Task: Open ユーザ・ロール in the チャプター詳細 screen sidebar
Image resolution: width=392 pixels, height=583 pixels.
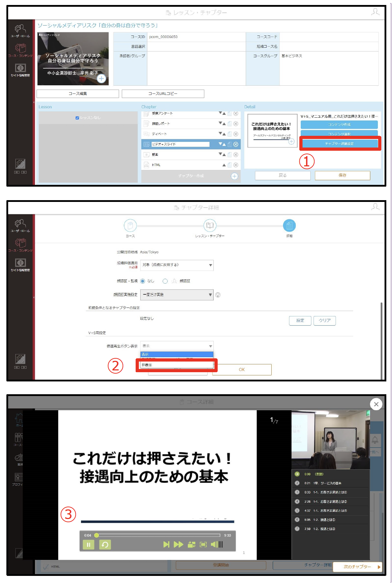Action: tap(20, 226)
